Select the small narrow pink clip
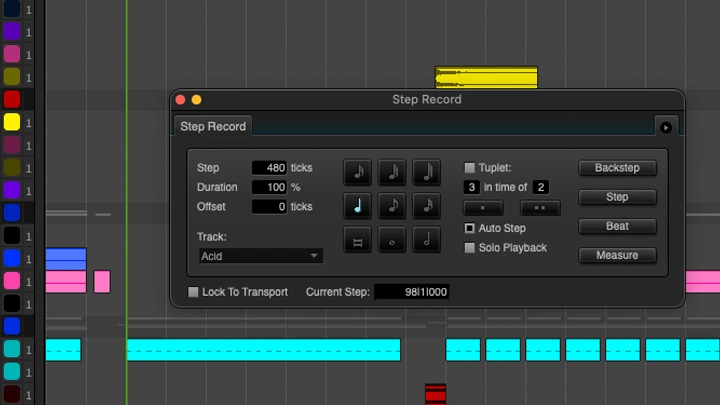The height and width of the screenshot is (405, 720). click(x=102, y=281)
